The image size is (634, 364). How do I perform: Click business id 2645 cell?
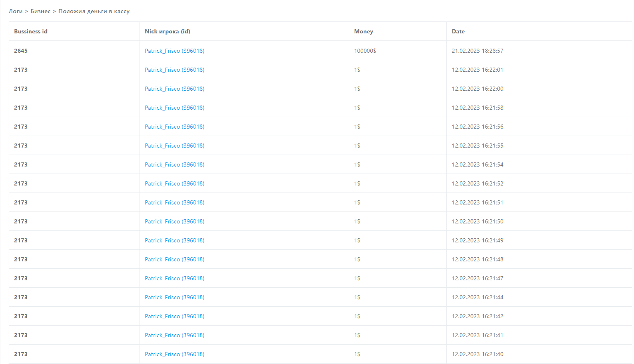click(21, 51)
